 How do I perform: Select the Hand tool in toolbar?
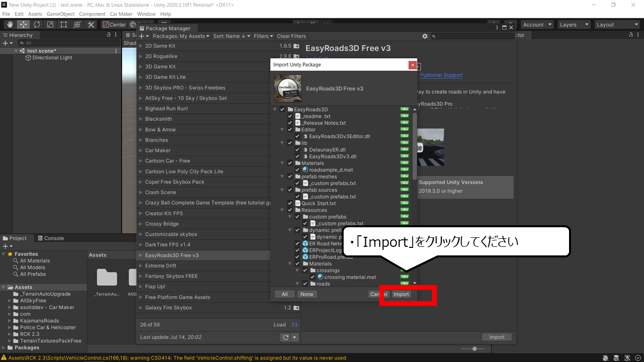(x=10, y=25)
